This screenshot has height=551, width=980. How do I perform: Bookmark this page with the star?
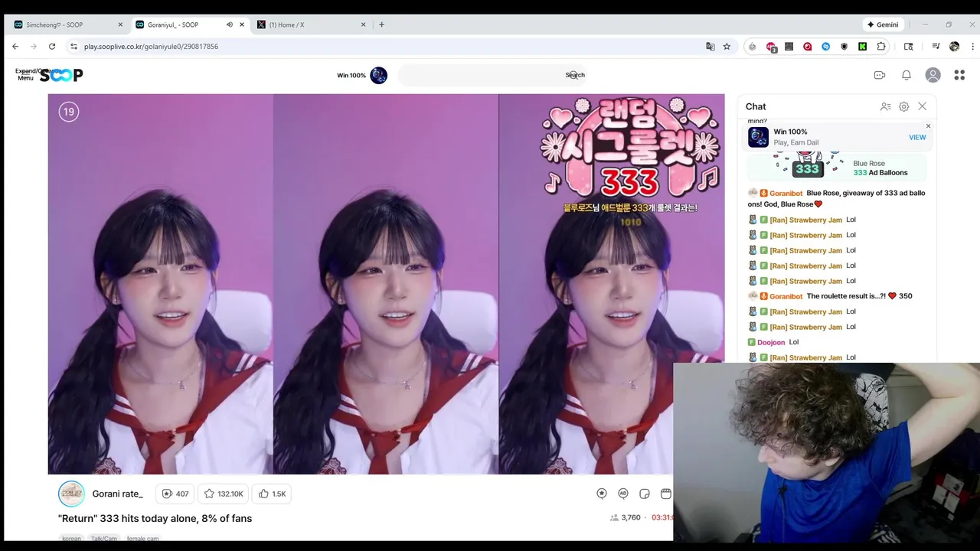[x=727, y=47]
